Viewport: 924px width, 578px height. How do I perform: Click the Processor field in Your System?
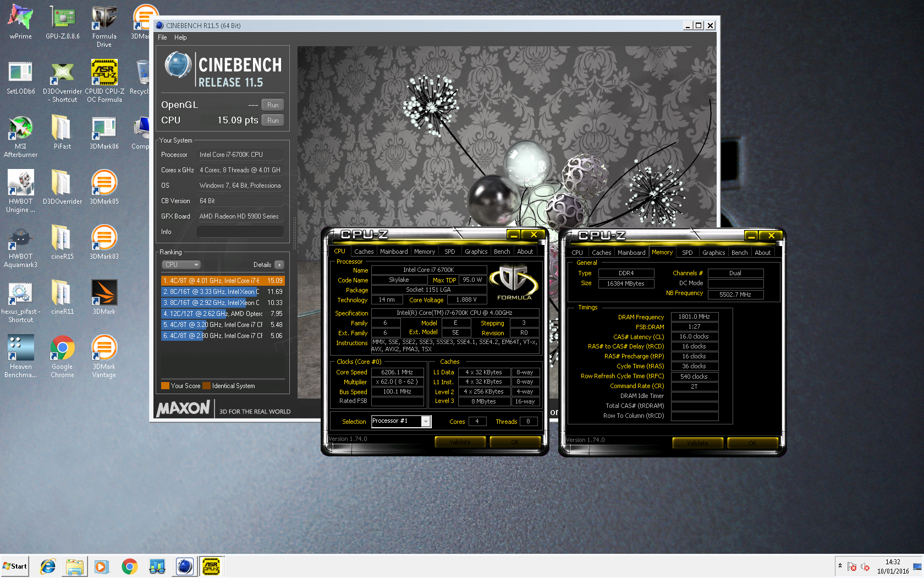[x=240, y=155]
